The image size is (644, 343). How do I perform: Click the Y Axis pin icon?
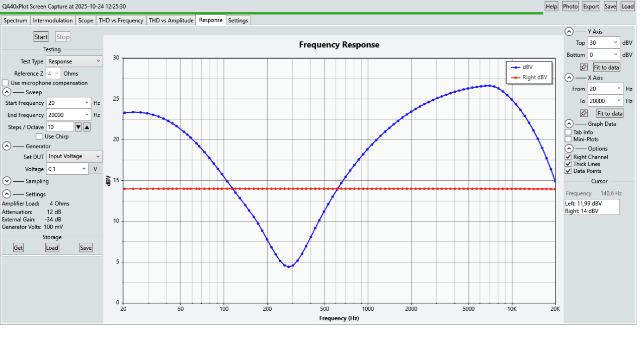coord(584,67)
